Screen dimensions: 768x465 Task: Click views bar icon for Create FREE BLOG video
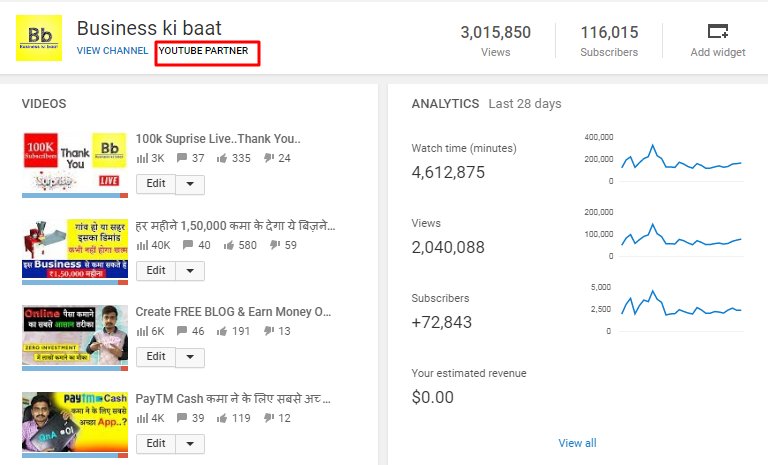tap(142, 331)
